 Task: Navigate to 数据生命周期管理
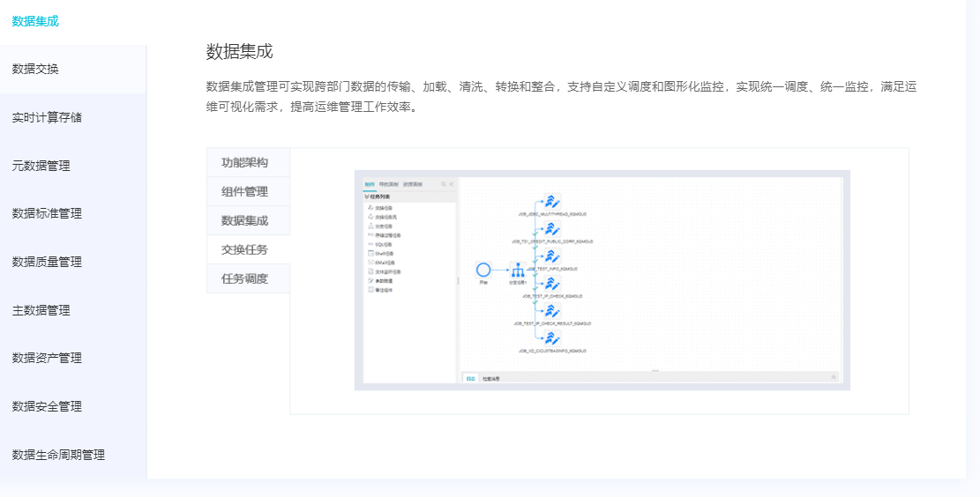tap(58, 455)
